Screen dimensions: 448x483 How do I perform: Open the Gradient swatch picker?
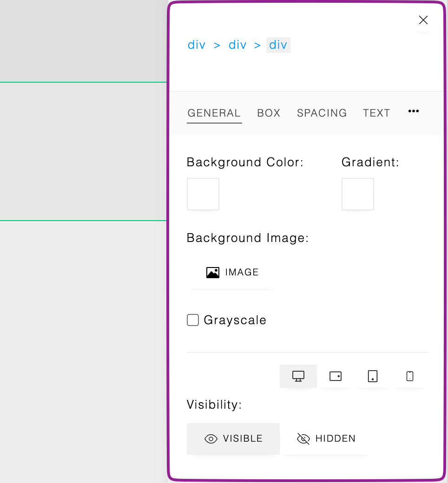click(x=358, y=194)
